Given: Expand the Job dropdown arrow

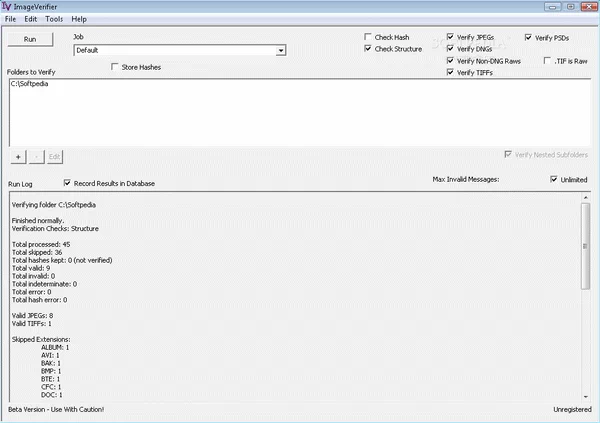Looking at the screenshot, I should 281,51.
